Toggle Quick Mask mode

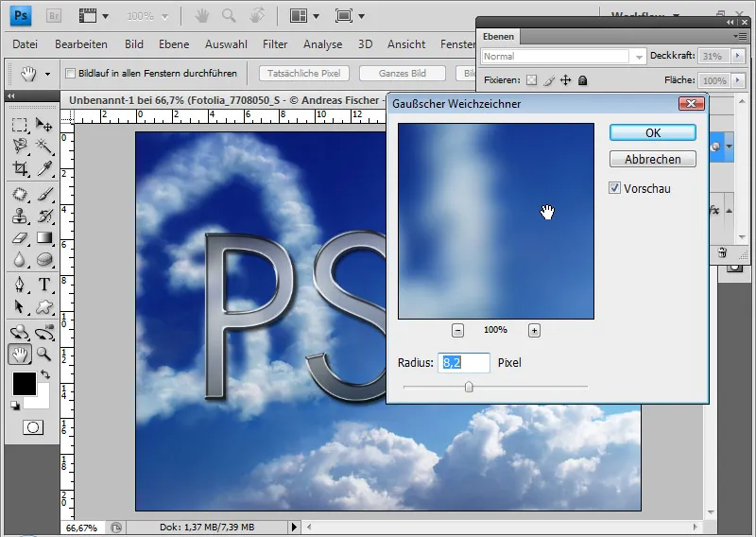point(33,427)
